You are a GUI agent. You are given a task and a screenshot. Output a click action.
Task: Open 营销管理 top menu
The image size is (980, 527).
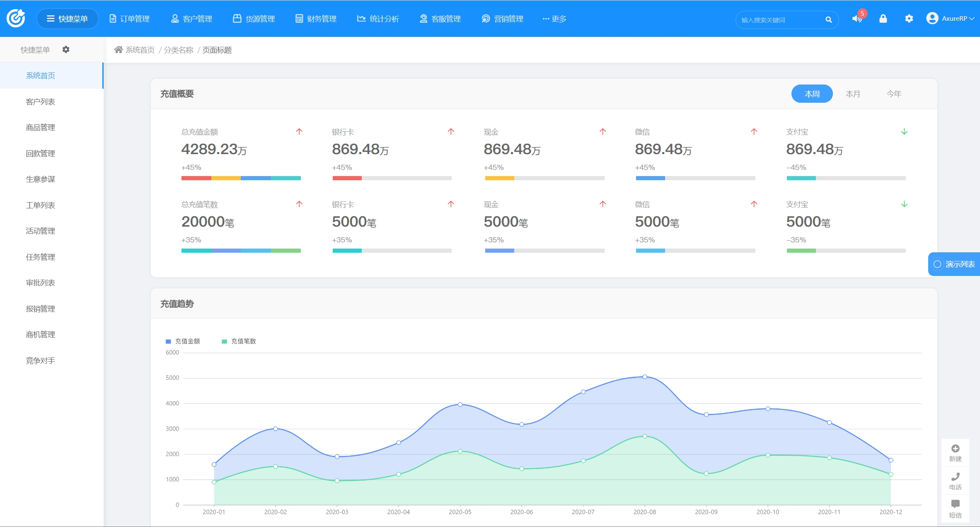[502, 19]
